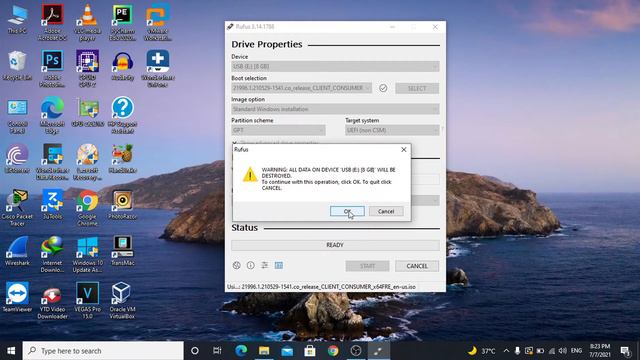640x360 pixels.
Task: Open This PC desktop icon
Action: coord(18,20)
